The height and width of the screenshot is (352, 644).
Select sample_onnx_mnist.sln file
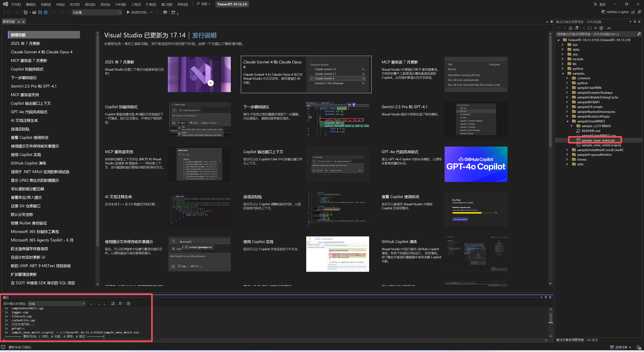point(598,140)
